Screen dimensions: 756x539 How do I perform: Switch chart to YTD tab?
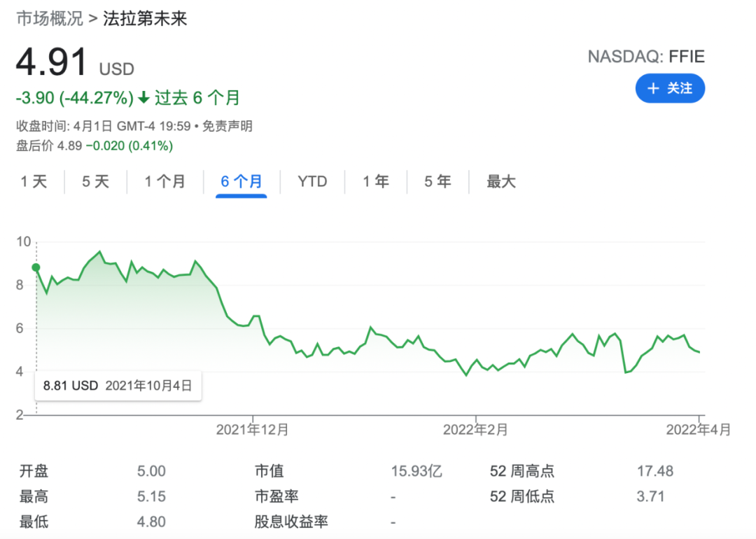coord(312,182)
